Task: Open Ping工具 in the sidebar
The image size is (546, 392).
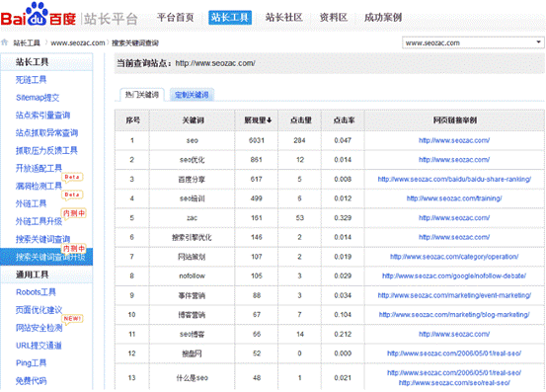Action: [x=31, y=363]
